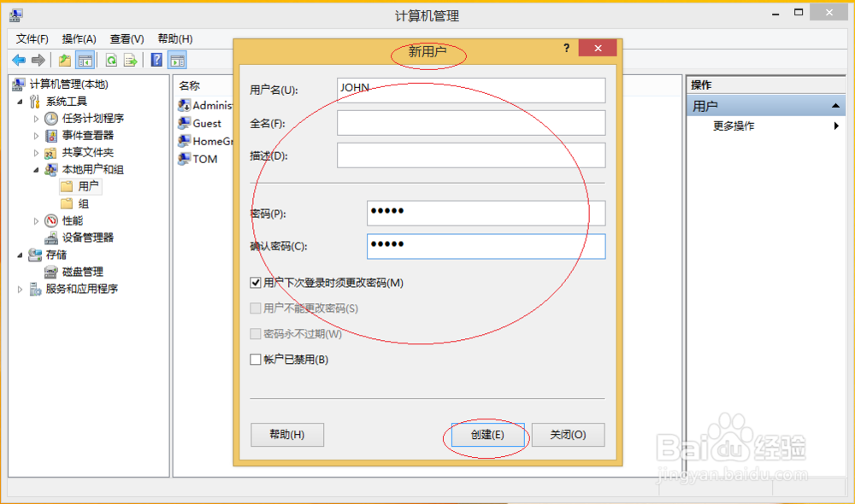Viewport: 855px width, 504px height.
Task: Select the 事件查看器 (Event Viewer) icon
Action: [x=52, y=135]
